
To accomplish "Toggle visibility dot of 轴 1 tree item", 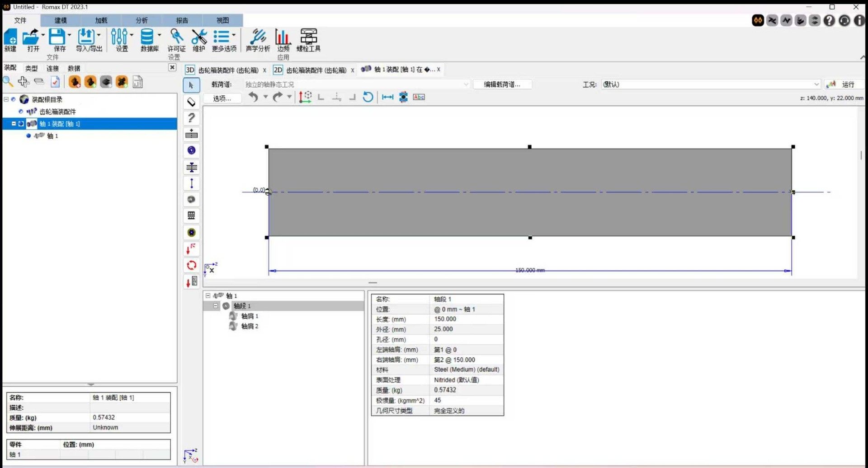I will 28,136.
